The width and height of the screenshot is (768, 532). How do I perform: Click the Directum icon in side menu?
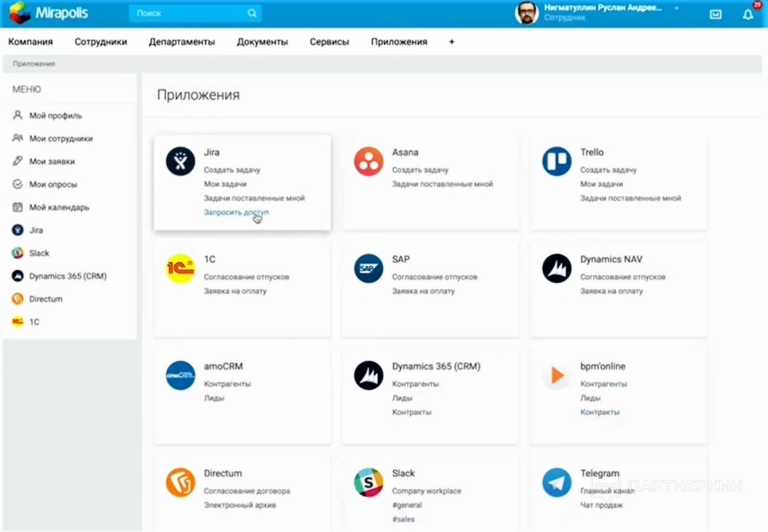(x=17, y=299)
